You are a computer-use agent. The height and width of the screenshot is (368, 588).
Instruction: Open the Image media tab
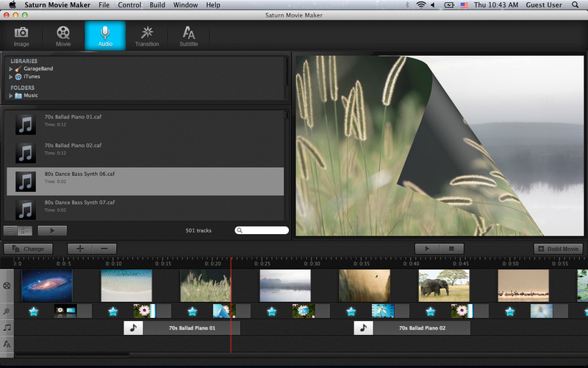tap(21, 36)
